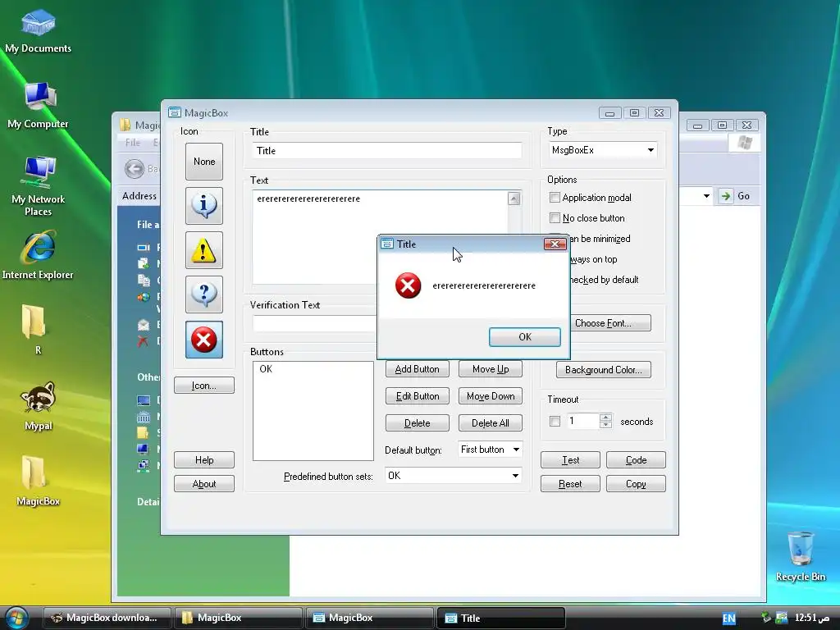Image resolution: width=840 pixels, height=630 pixels.
Task: Click the Icon... button
Action: (204, 386)
